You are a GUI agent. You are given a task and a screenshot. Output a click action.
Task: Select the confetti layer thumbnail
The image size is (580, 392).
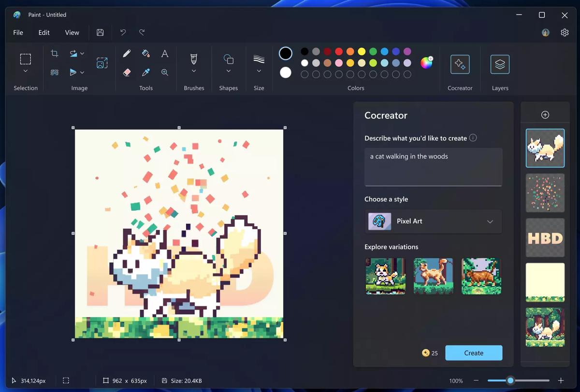[545, 193]
